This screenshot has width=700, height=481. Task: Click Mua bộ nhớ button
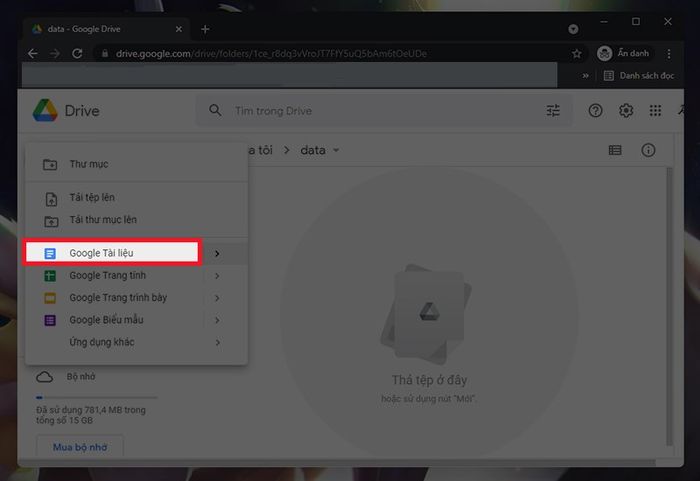(x=80, y=447)
